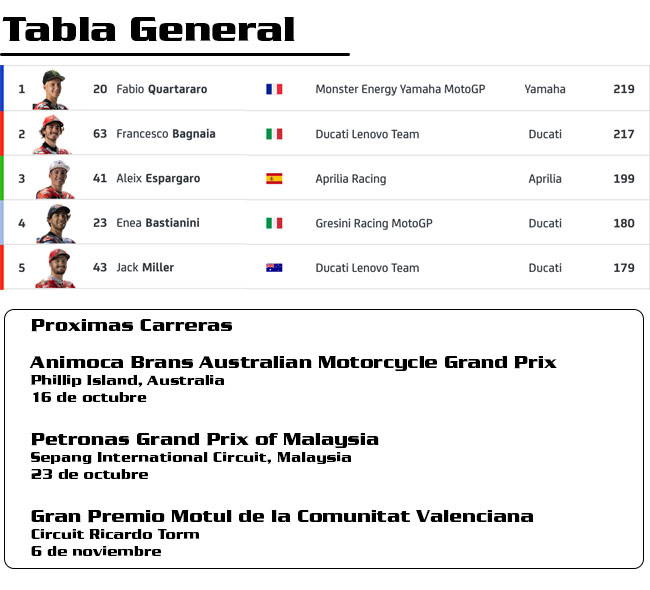
Task: Open Petronas Grand Prix of Malaysia entry
Action: (x=204, y=439)
